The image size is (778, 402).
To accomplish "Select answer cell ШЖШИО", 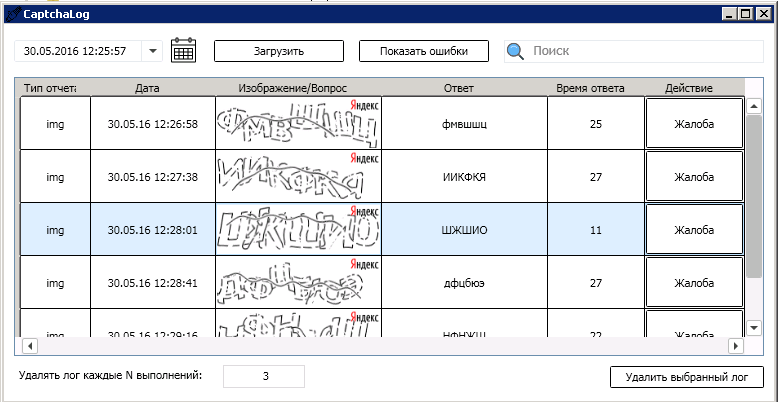I will tap(464, 230).
